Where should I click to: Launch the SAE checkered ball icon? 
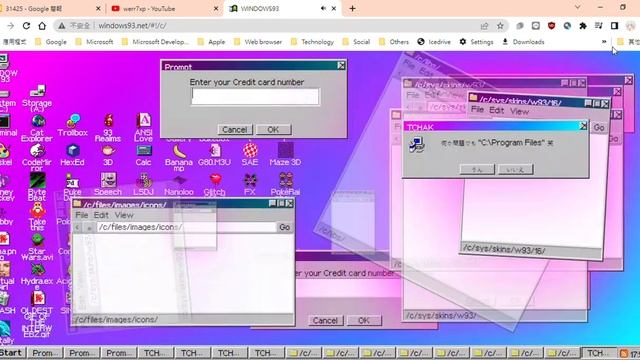click(x=250, y=155)
